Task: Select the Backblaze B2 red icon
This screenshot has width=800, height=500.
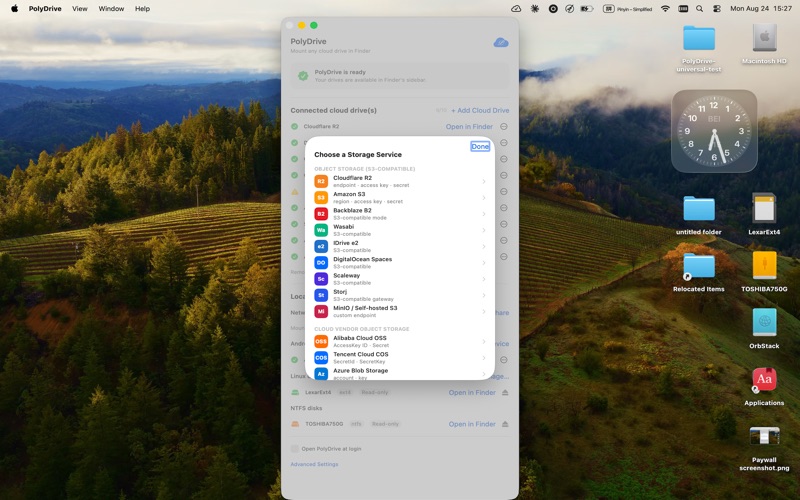Action: pyautogui.click(x=321, y=214)
